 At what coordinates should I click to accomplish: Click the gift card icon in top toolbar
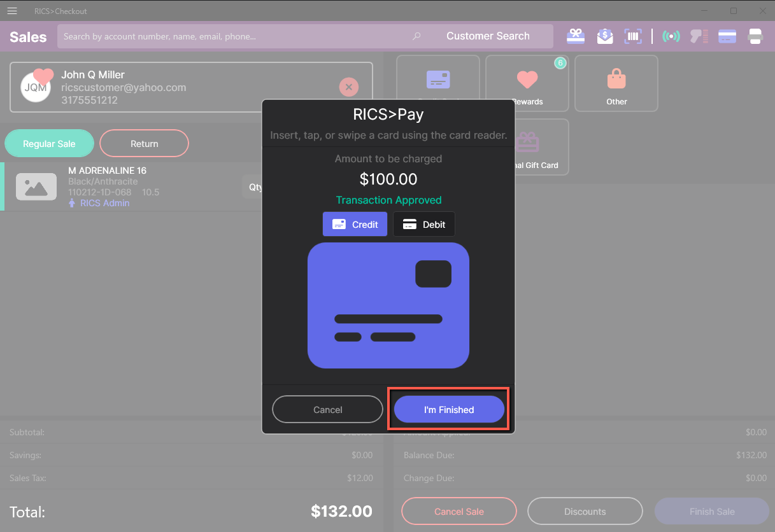coord(576,36)
